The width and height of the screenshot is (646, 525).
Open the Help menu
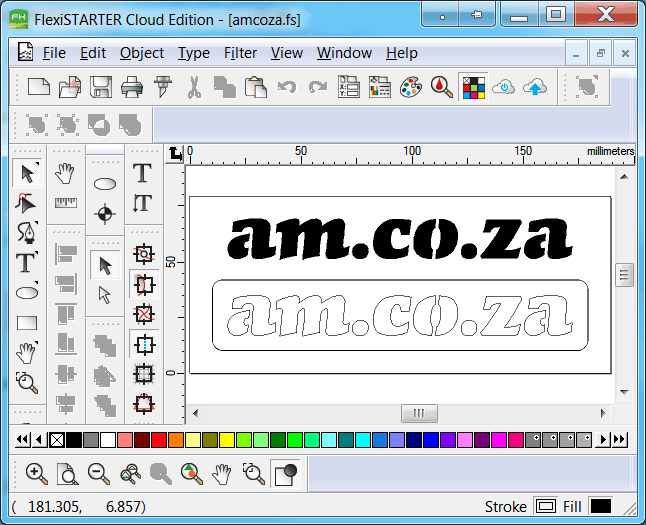(402, 53)
